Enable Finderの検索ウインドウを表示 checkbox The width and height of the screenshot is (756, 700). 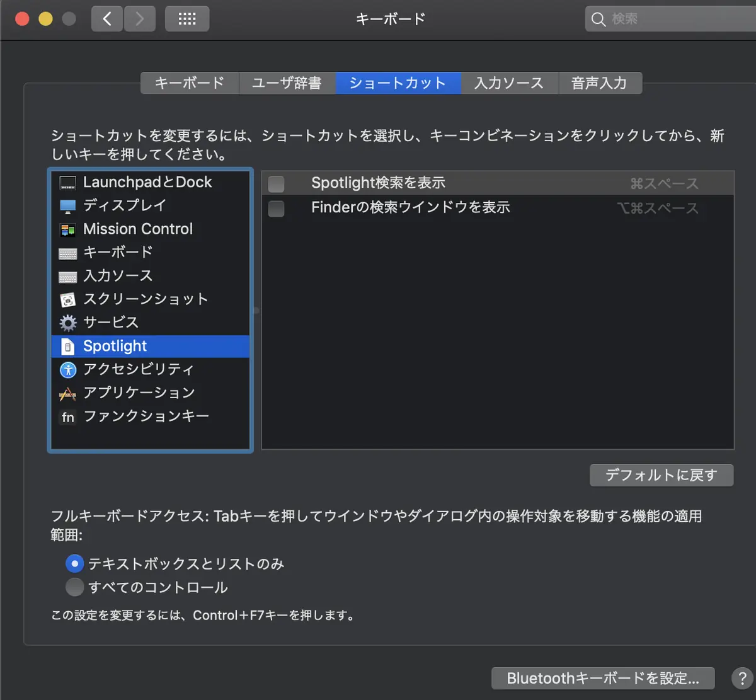coord(276,208)
